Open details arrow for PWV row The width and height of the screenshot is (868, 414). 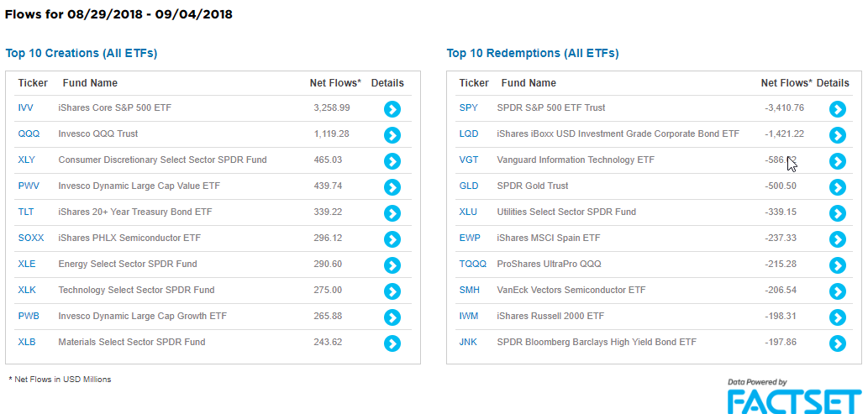coord(392,187)
